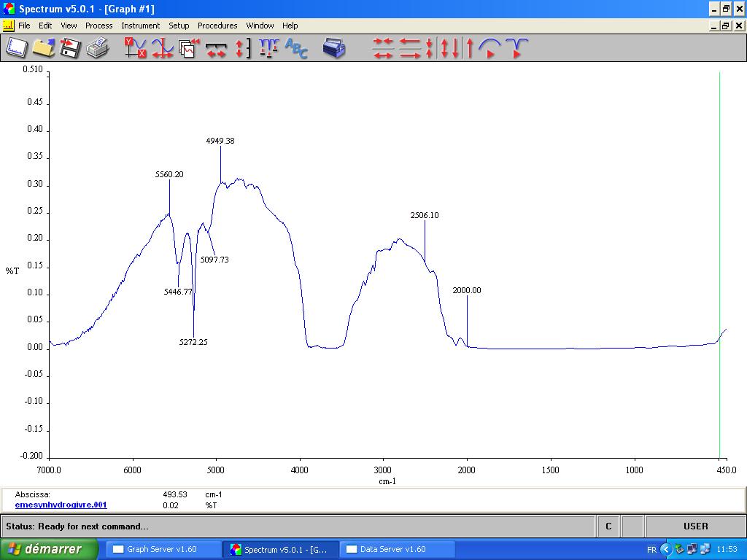This screenshot has width=747, height=560.
Task: Open the Process menu
Action: 98,26
